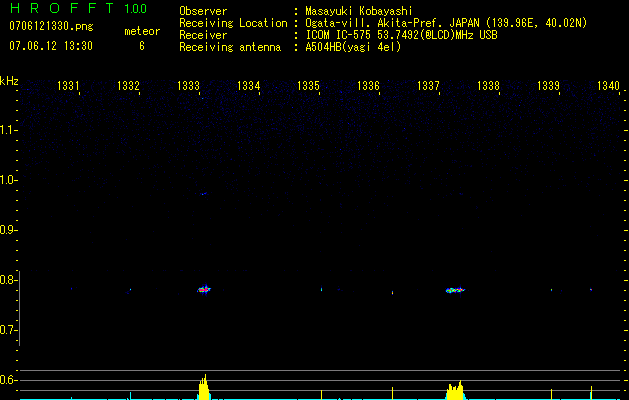Click the kHz axis unit label
The height and width of the screenshot is (400, 629).
click(9, 81)
